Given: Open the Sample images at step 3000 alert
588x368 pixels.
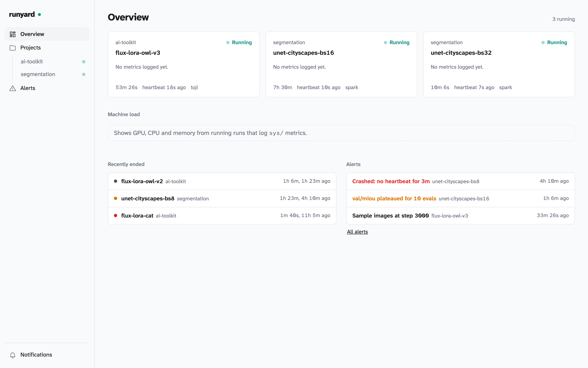Looking at the screenshot, I should (460, 216).
